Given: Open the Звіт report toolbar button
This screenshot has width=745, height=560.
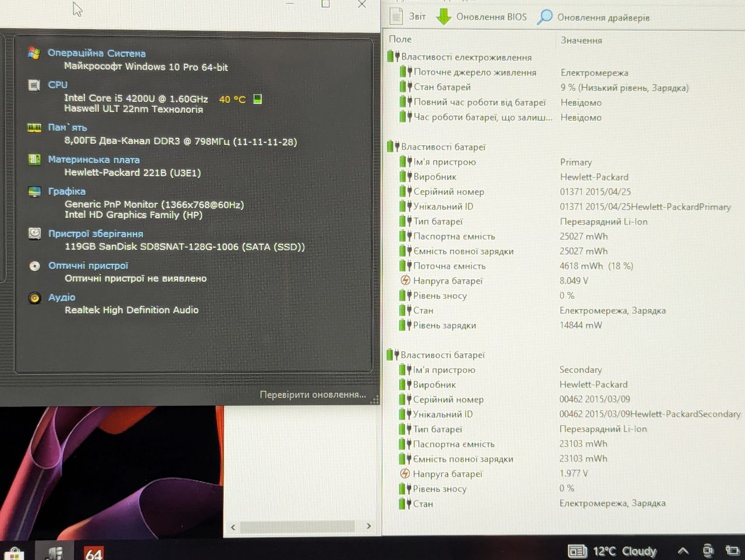Looking at the screenshot, I should (x=407, y=16).
